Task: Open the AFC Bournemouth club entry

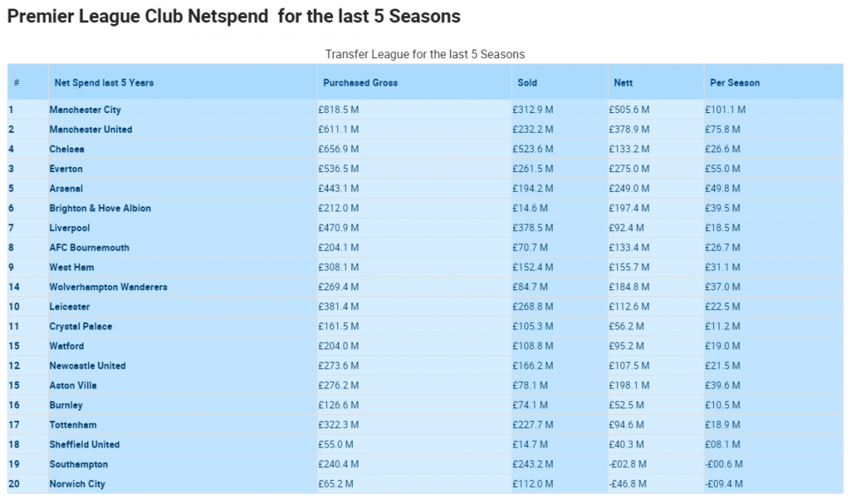Action: pos(89,247)
